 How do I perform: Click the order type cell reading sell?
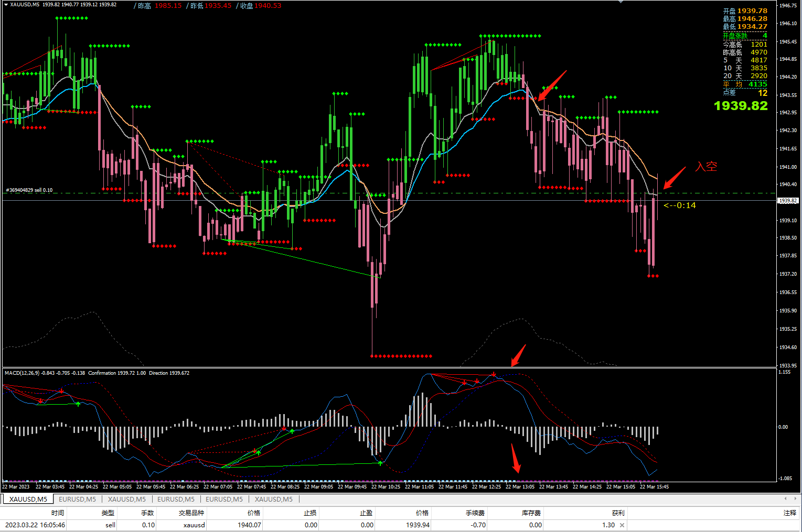(110, 525)
